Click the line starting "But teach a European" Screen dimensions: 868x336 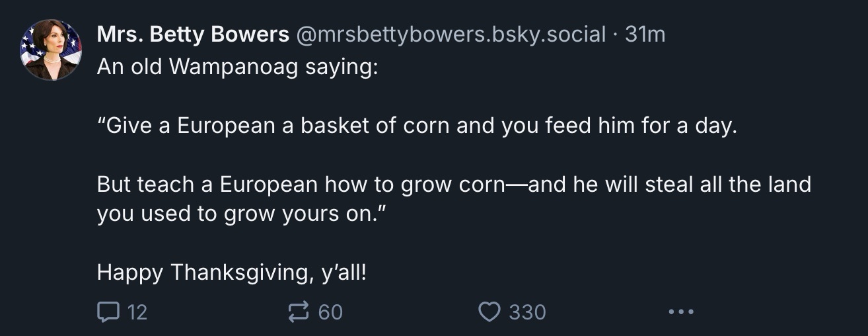tap(454, 184)
